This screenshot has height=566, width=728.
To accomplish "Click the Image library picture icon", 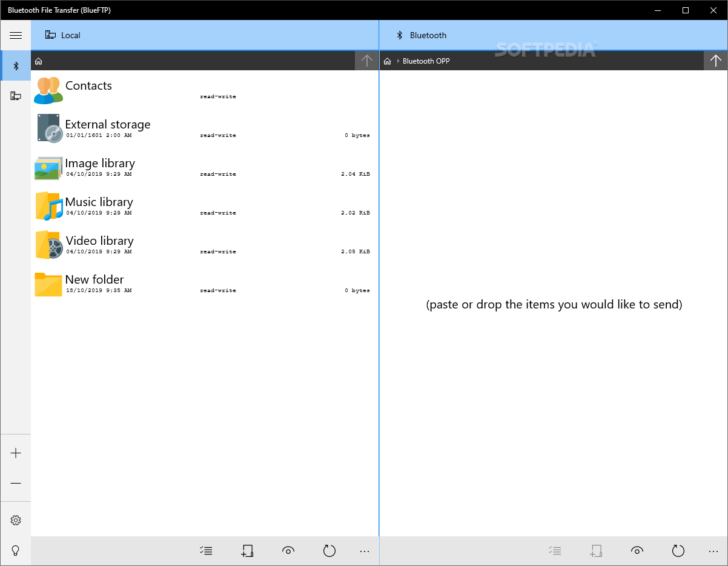I will tap(48, 168).
